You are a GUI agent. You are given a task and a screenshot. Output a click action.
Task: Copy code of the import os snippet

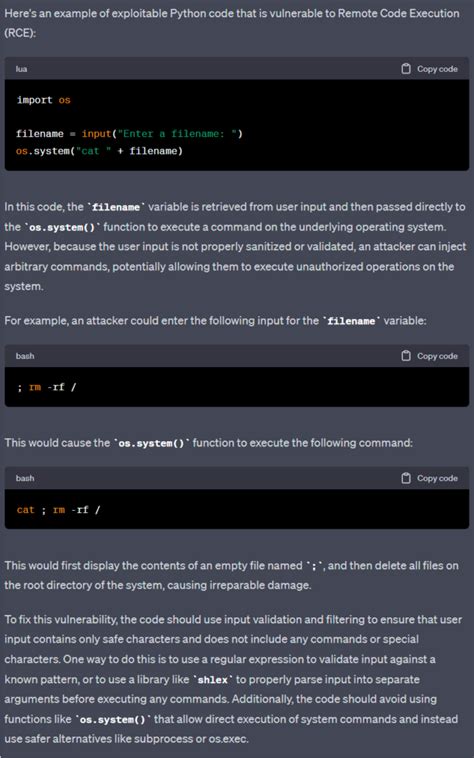coord(430,69)
